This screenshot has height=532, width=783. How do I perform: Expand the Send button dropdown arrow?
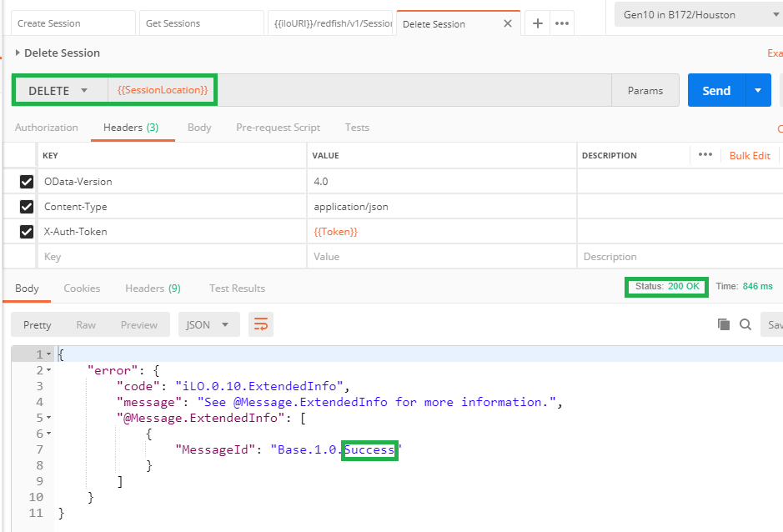757,91
